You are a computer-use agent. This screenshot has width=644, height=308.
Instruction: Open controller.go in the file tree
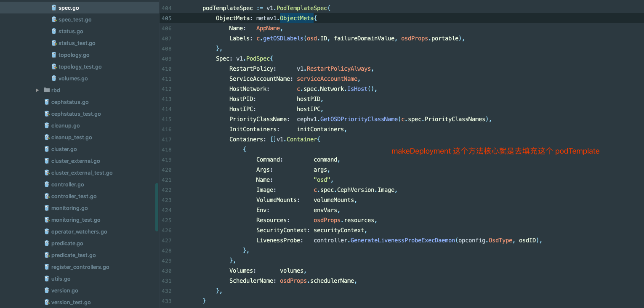(x=67, y=185)
